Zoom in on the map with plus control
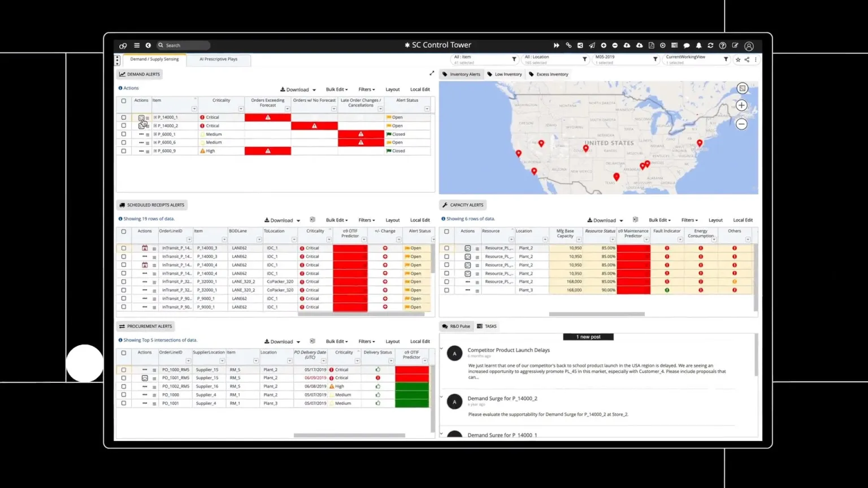 [741, 105]
